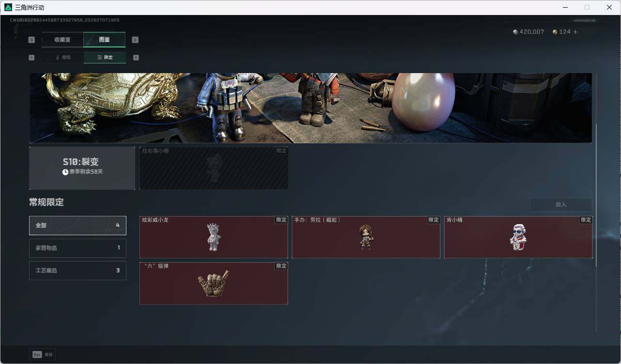Viewport: 621px width, 364px height.
Task: Click the Esc 返回 button
Action: [x=43, y=354]
